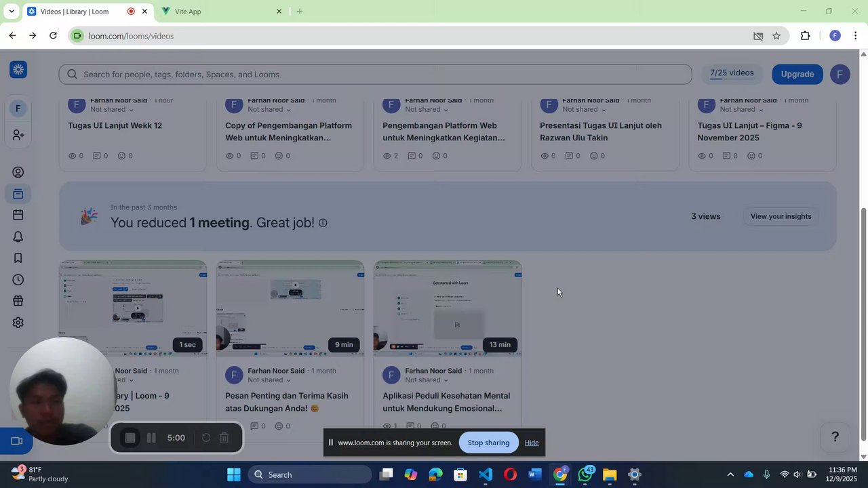
Task: Open video titled Pesan Penting dan Terima Kasih
Action: [x=286, y=402]
